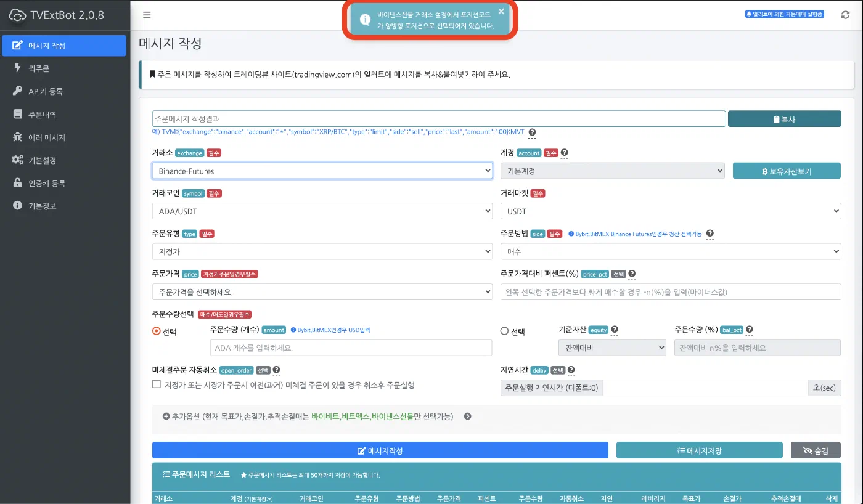Open the 주문유형 type dropdown

coord(322,251)
